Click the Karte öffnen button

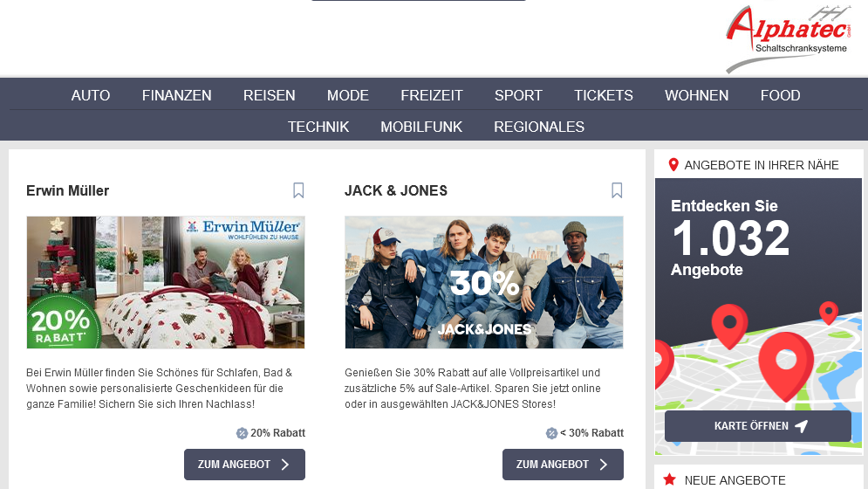(x=758, y=426)
